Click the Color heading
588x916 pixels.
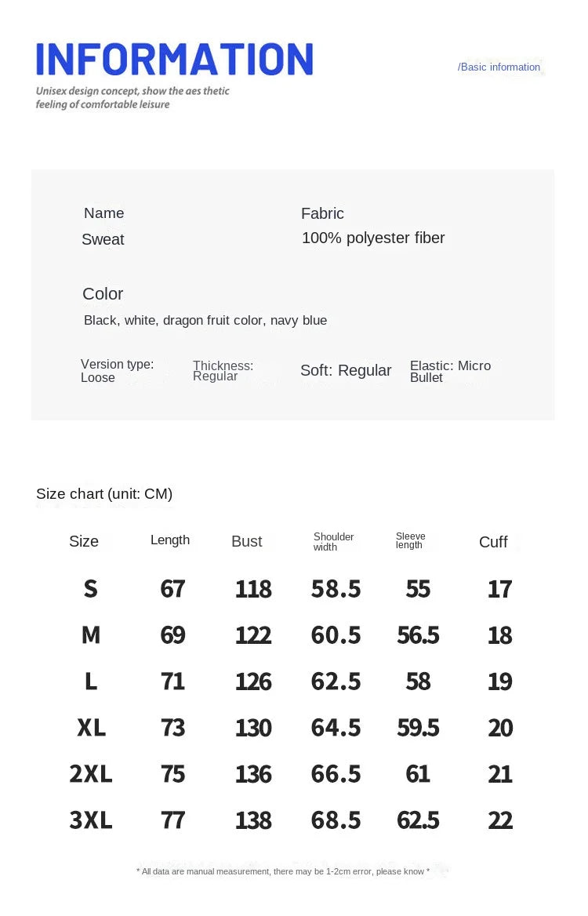(103, 293)
